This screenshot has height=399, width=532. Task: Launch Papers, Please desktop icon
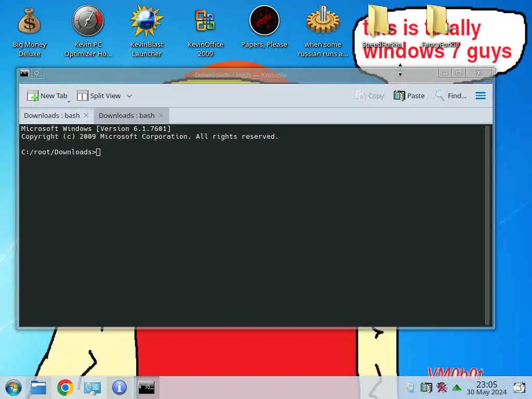click(264, 27)
